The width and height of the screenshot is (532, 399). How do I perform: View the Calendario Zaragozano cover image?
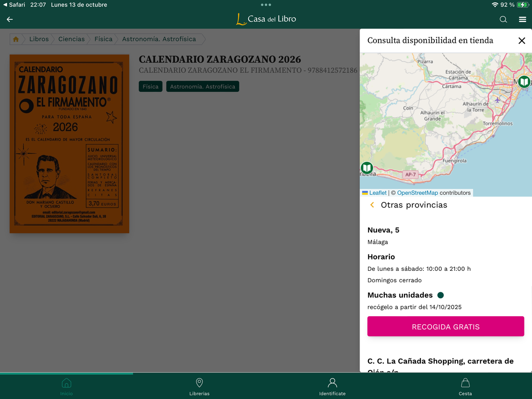pos(69,144)
